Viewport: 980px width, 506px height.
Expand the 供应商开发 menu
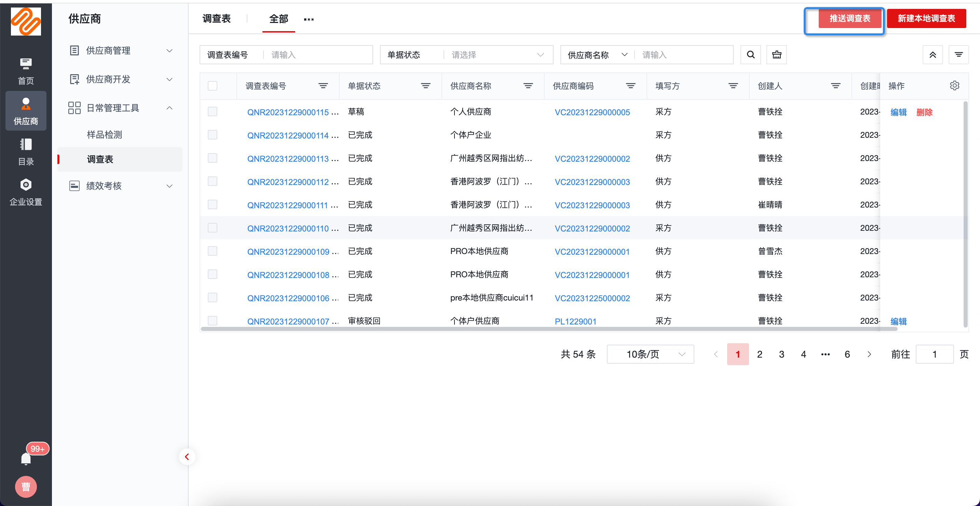pos(120,79)
